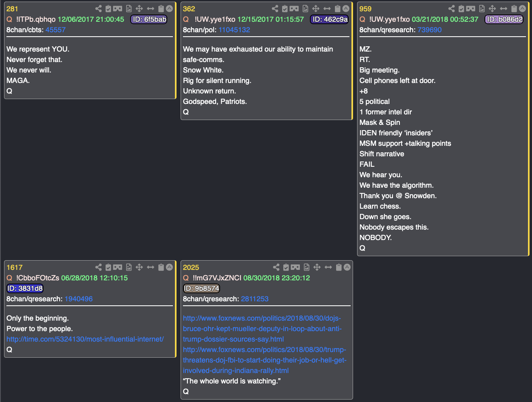Click the image-file icon on post 281
This screenshot has height=402, width=532.
[x=129, y=8]
